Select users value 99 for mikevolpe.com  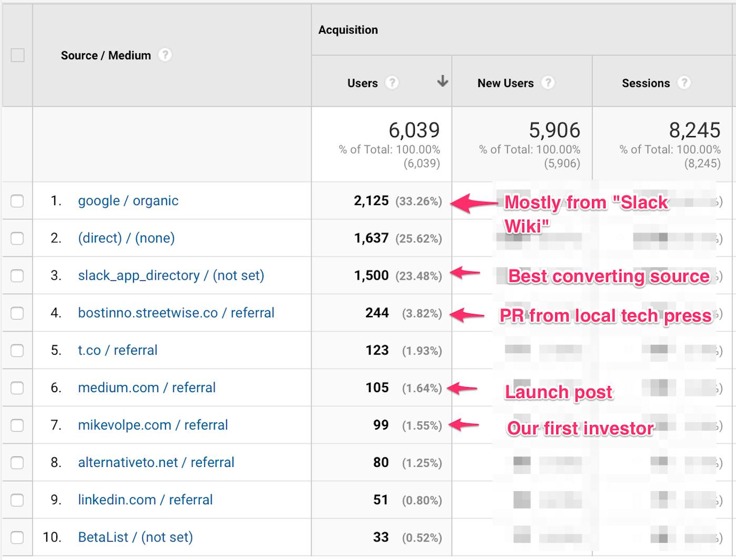click(381, 425)
